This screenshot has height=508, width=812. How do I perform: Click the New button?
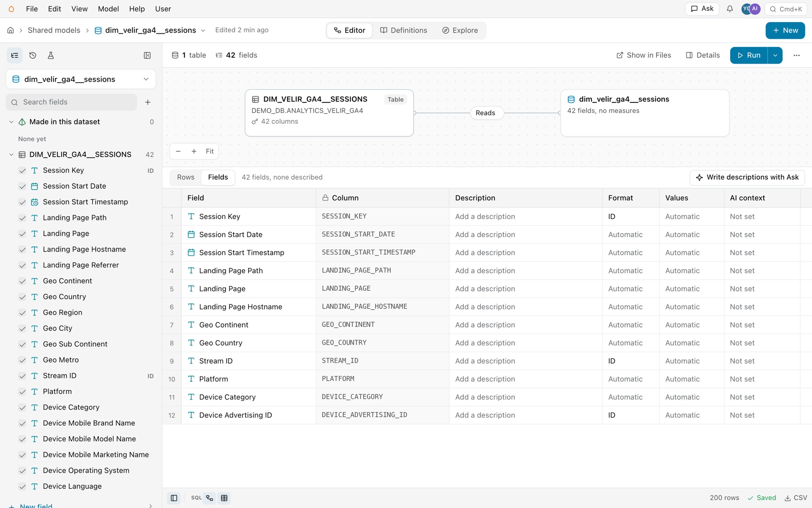[785, 30]
